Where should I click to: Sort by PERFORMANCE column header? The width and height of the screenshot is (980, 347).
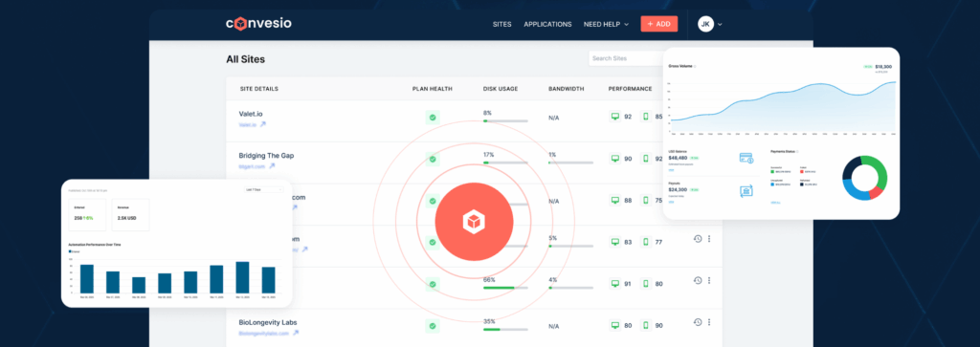(630, 89)
